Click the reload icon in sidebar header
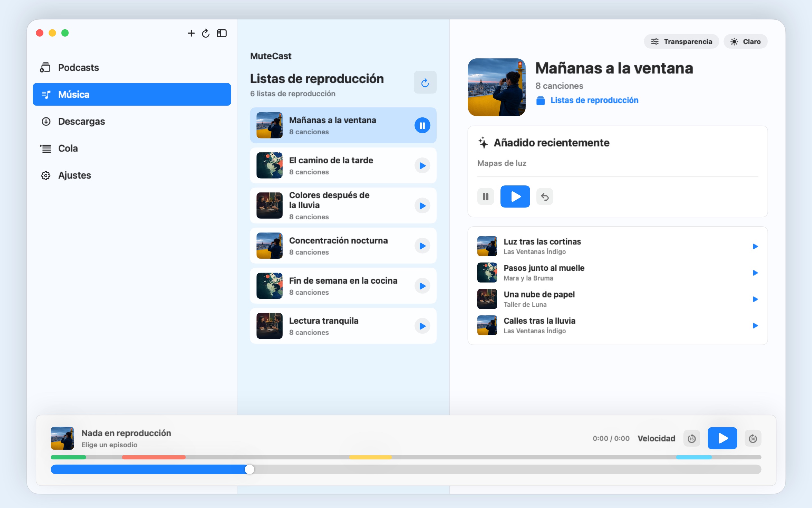 206,33
